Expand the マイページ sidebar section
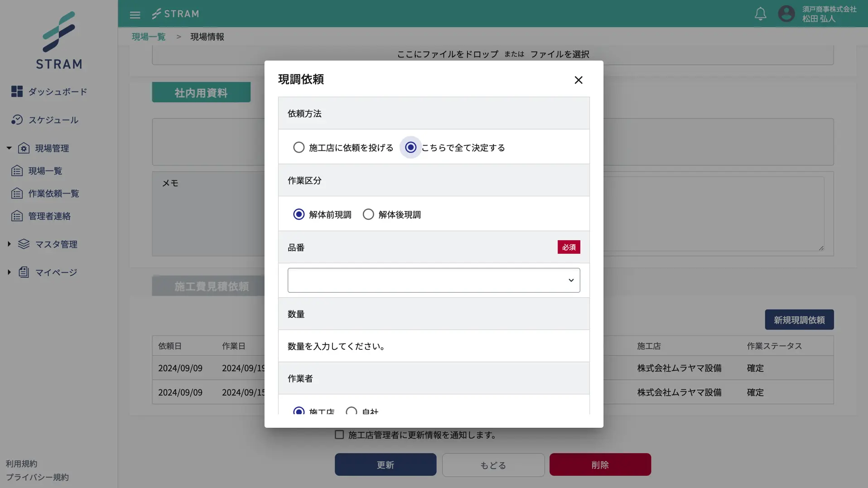The image size is (868, 488). pyautogui.click(x=55, y=272)
